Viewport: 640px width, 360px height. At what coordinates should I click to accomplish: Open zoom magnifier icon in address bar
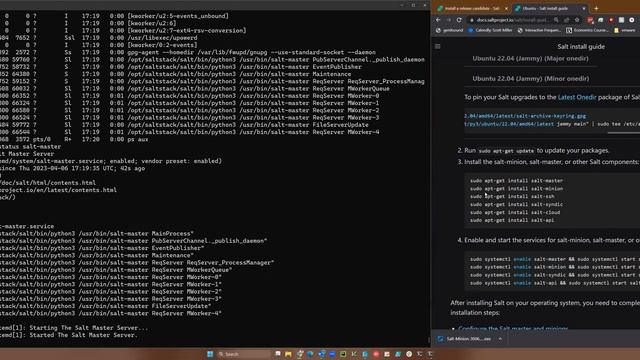pyautogui.click(x=556, y=20)
